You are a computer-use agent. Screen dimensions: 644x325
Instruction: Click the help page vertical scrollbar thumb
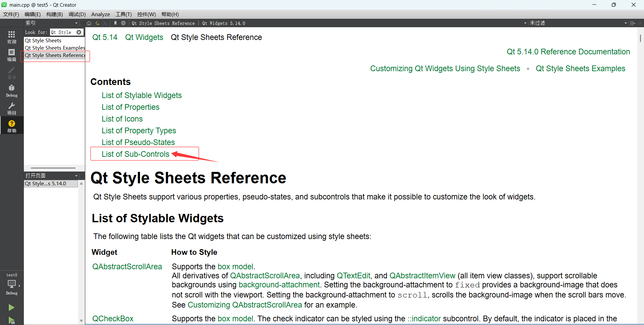click(640, 38)
